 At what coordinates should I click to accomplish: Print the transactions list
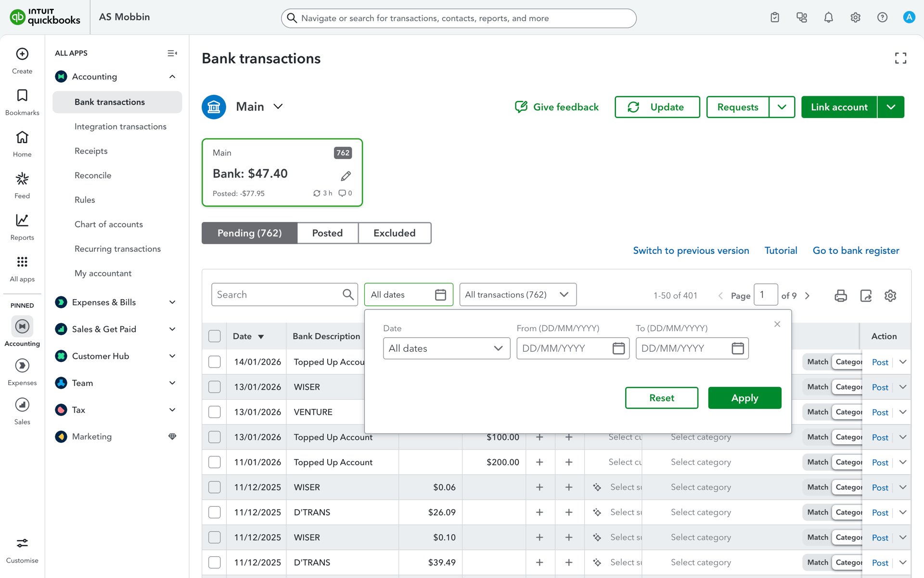(841, 295)
